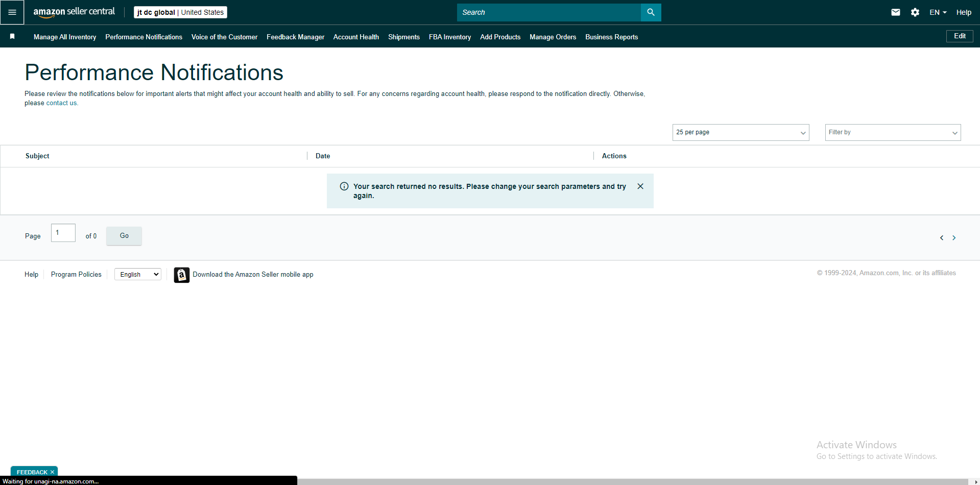Click the info icon in the alert
Viewport: 980px width, 485px height.
point(344,186)
